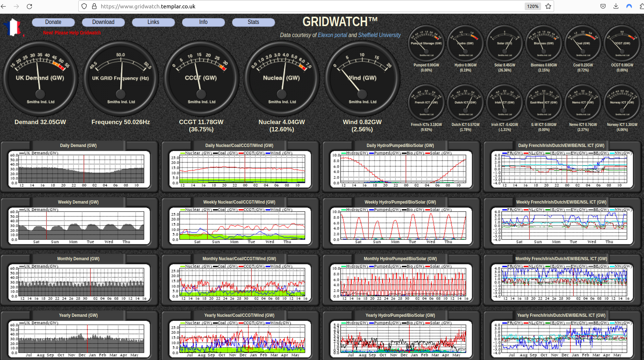
Task: Open the Daily Demand graph
Action: point(79,169)
